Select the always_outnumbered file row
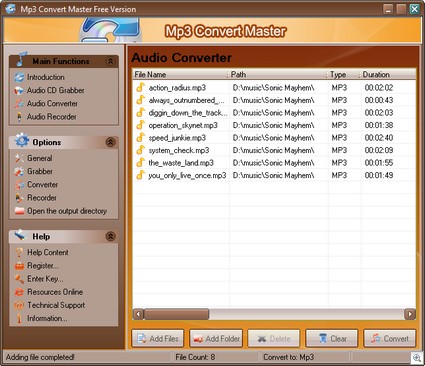Image resolution: width=425 pixels, height=366 pixels. pyautogui.click(x=274, y=100)
